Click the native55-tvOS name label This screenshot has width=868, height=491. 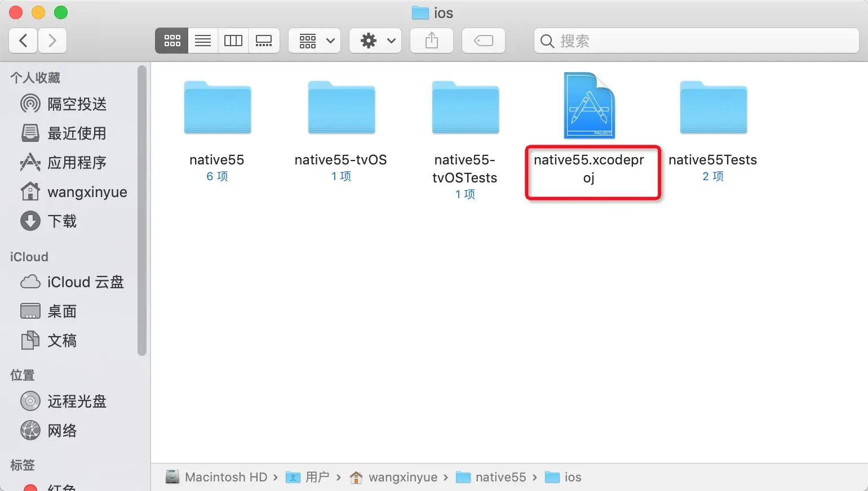(340, 160)
